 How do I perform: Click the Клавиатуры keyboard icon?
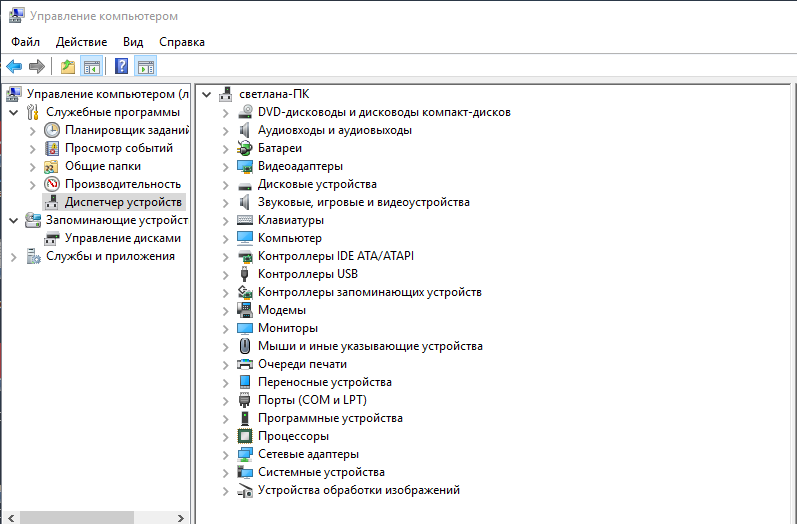[245, 220]
